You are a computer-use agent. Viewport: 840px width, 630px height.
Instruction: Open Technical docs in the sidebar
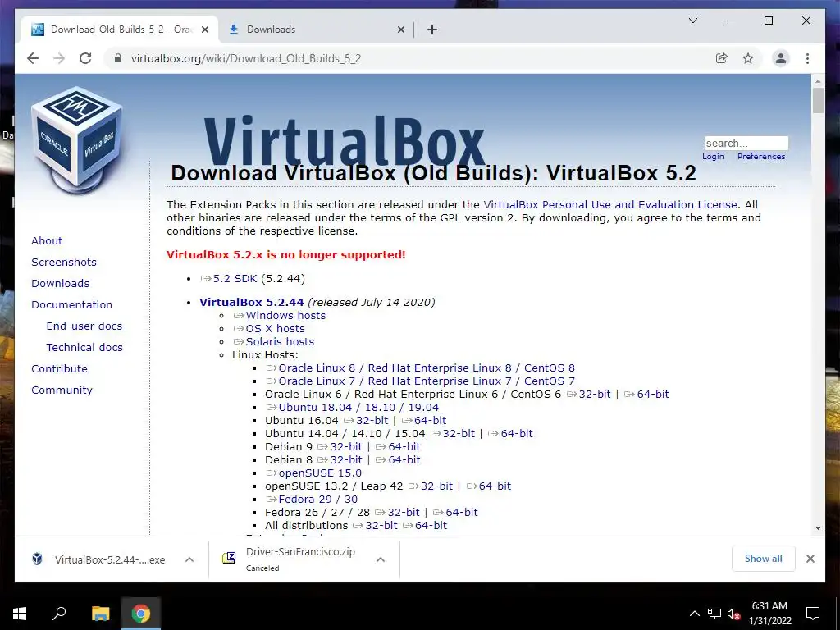84,348
